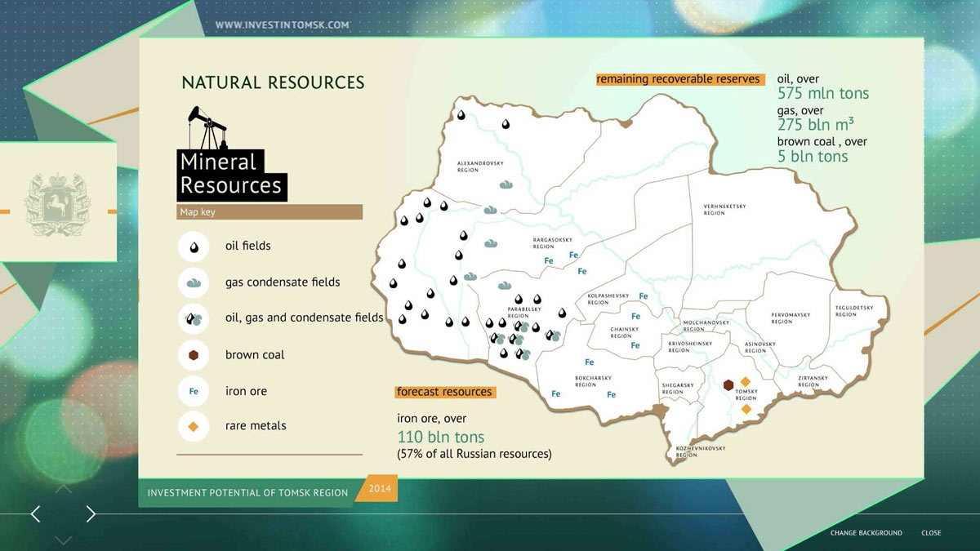Click the 'remaining recoverable reserves' label
The width and height of the screenshot is (980, 551).
[x=679, y=79]
